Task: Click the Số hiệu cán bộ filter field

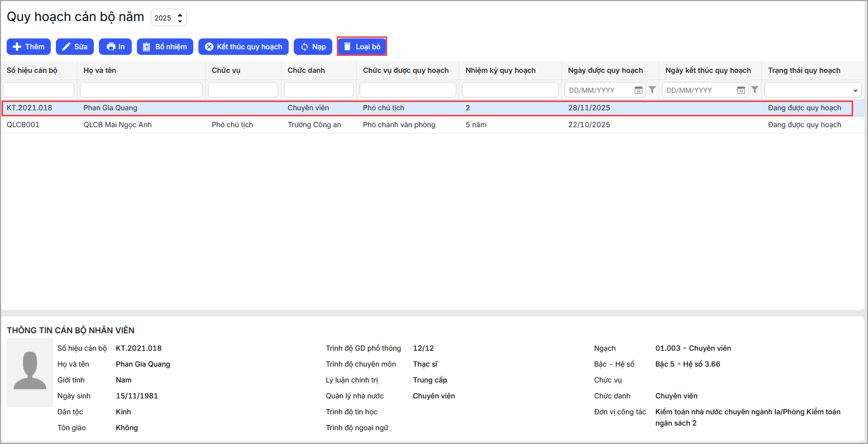Action: (x=38, y=90)
